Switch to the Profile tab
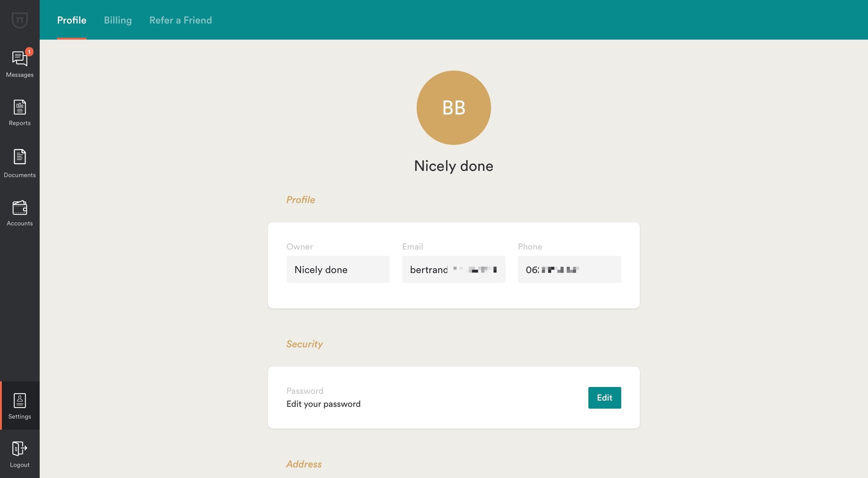The width and height of the screenshot is (868, 478). (x=72, y=20)
